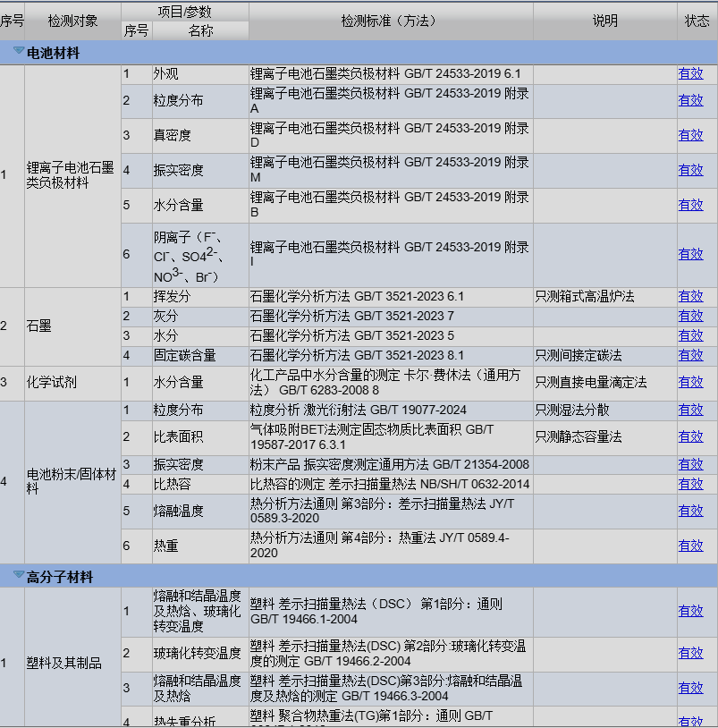The height and width of the screenshot is (728, 718).
Task: Open the 有效 link in 外观 row
Action: click(x=690, y=74)
